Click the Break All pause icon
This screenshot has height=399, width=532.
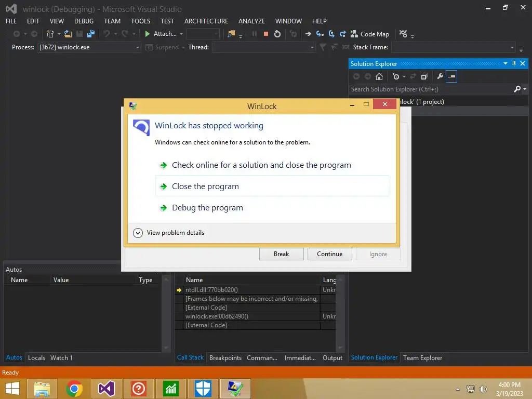254,34
